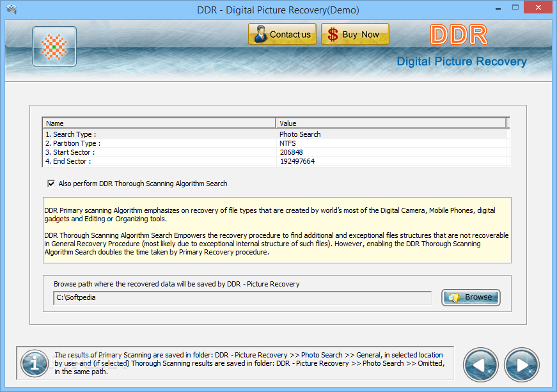Select the '1. Search Type :' row
Screen dimensions: 557x392
coord(276,134)
